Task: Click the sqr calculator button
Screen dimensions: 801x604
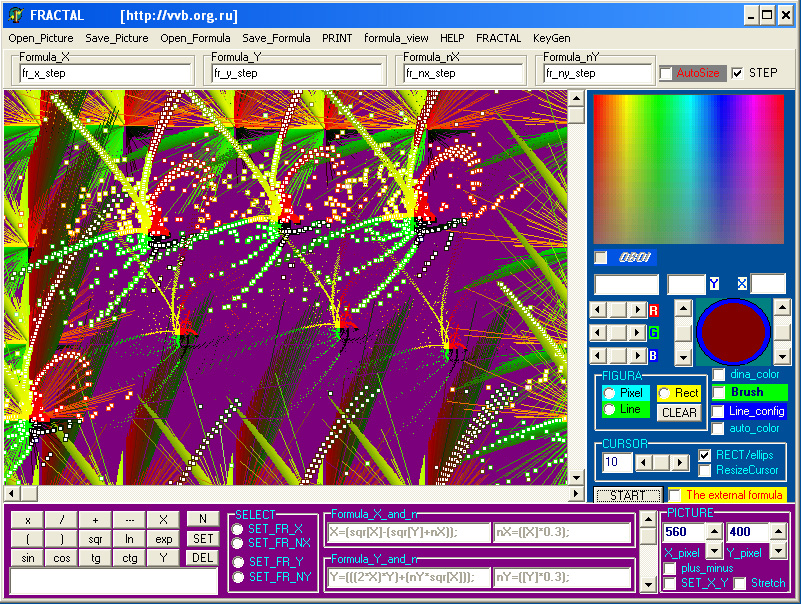Action: (x=96, y=540)
